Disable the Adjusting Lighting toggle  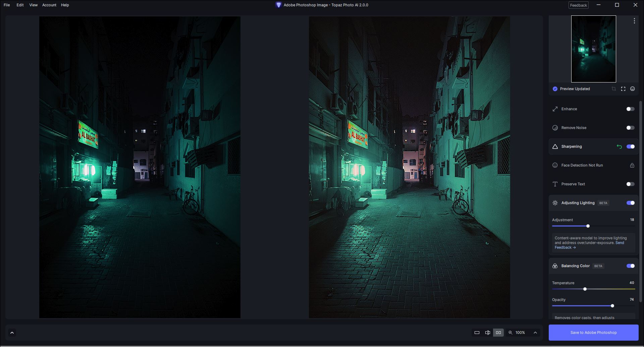click(630, 203)
